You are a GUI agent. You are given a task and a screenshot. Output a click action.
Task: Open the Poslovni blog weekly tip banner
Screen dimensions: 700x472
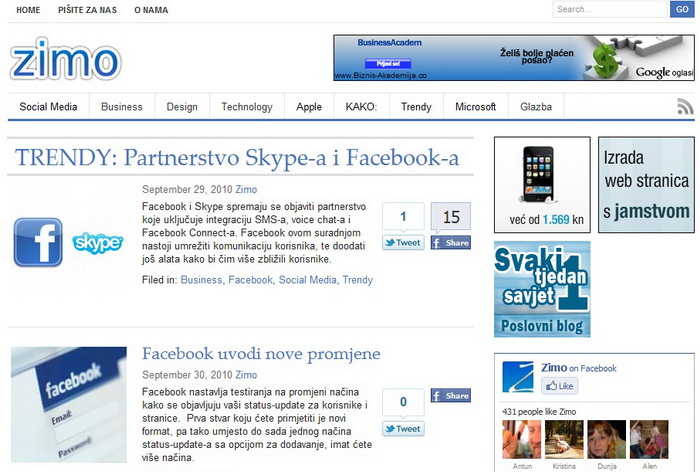pyautogui.click(x=542, y=289)
